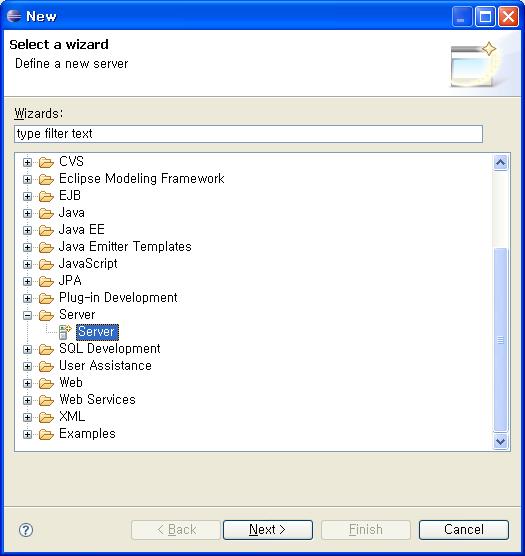Click the Web Services folder icon
The image size is (525, 556).
(46, 401)
